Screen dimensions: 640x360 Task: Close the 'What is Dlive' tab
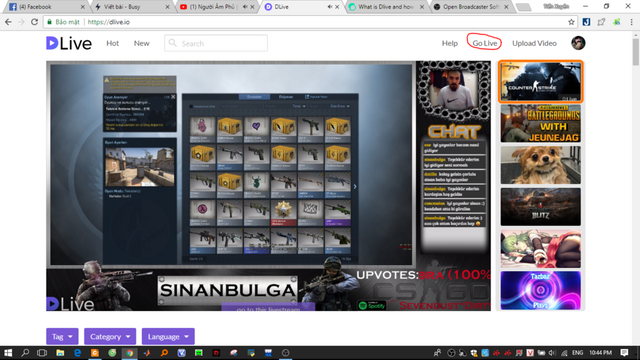(x=422, y=7)
